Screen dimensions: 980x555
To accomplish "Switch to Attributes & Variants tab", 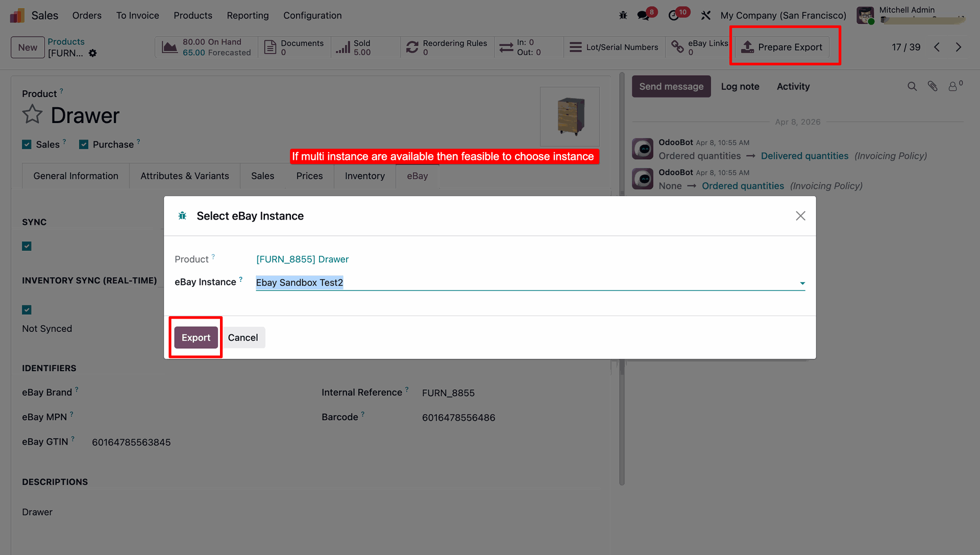I will coord(185,176).
